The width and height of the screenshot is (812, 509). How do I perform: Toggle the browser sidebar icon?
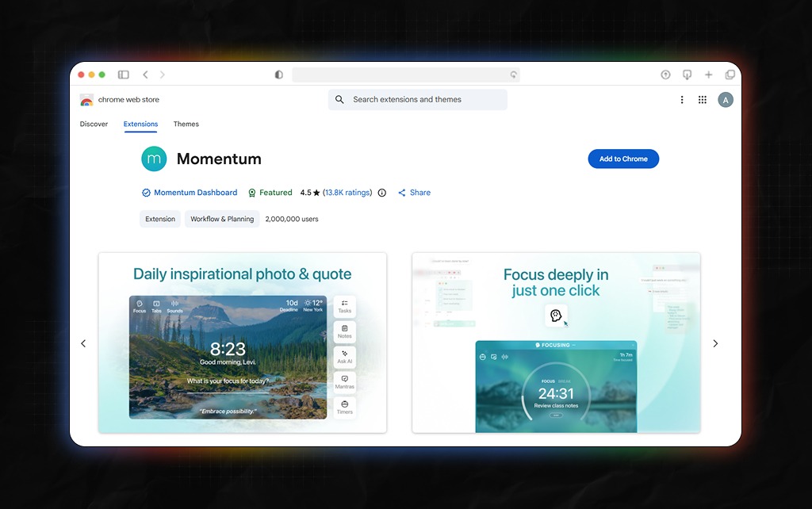click(x=123, y=75)
